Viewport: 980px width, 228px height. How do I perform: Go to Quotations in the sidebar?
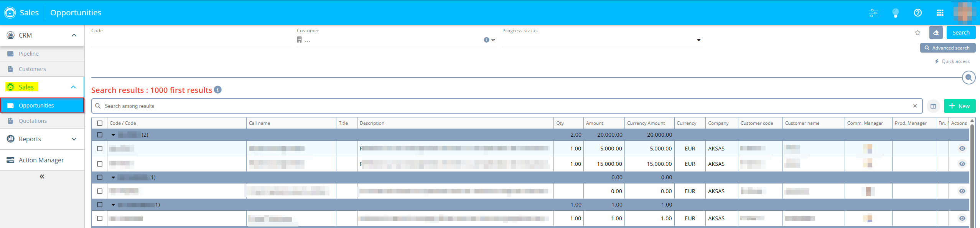(33, 121)
